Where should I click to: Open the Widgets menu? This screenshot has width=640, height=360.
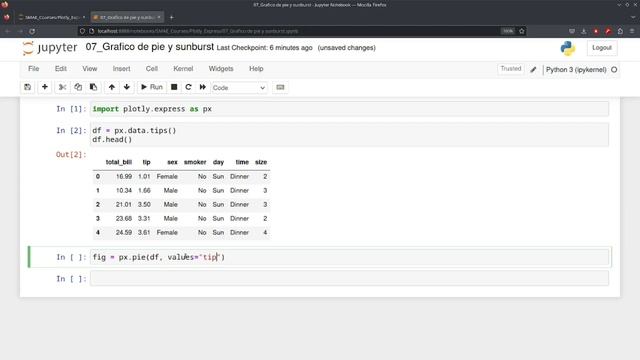coord(221,69)
